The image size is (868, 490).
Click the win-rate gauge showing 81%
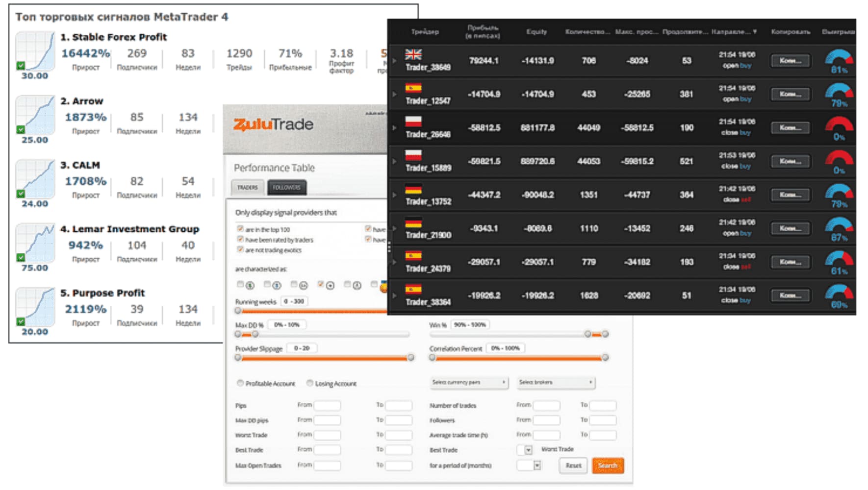[839, 61]
